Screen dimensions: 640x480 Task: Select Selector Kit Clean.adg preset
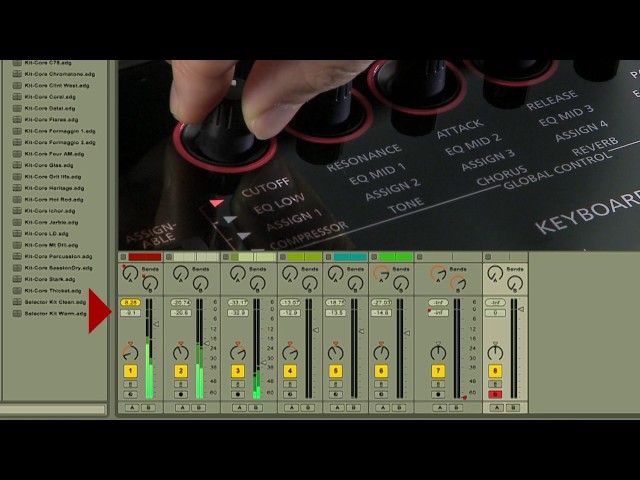coord(55,302)
